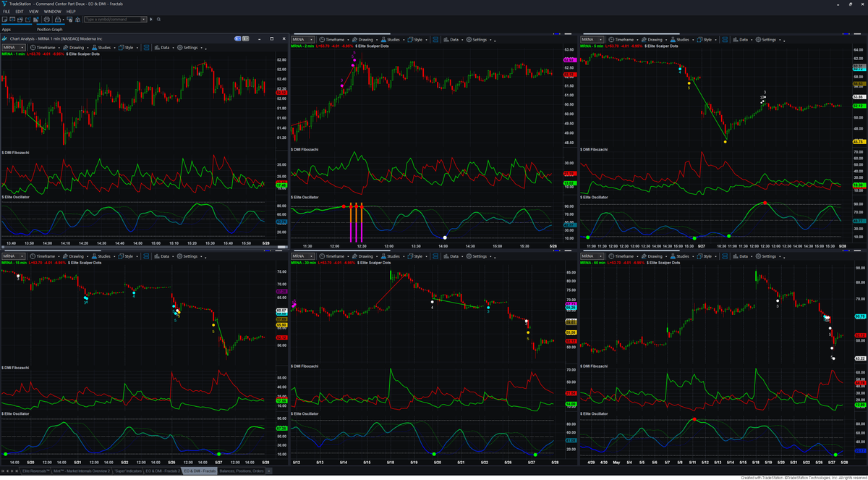The height and width of the screenshot is (480, 868).
Task: Open the FILE menu
Action: click(x=7, y=12)
